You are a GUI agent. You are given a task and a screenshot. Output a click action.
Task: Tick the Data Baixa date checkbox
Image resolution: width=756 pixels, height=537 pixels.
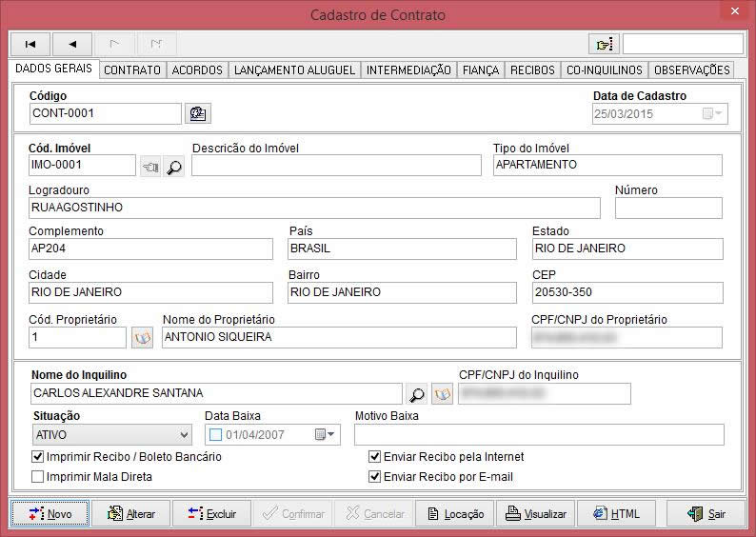tap(215, 435)
